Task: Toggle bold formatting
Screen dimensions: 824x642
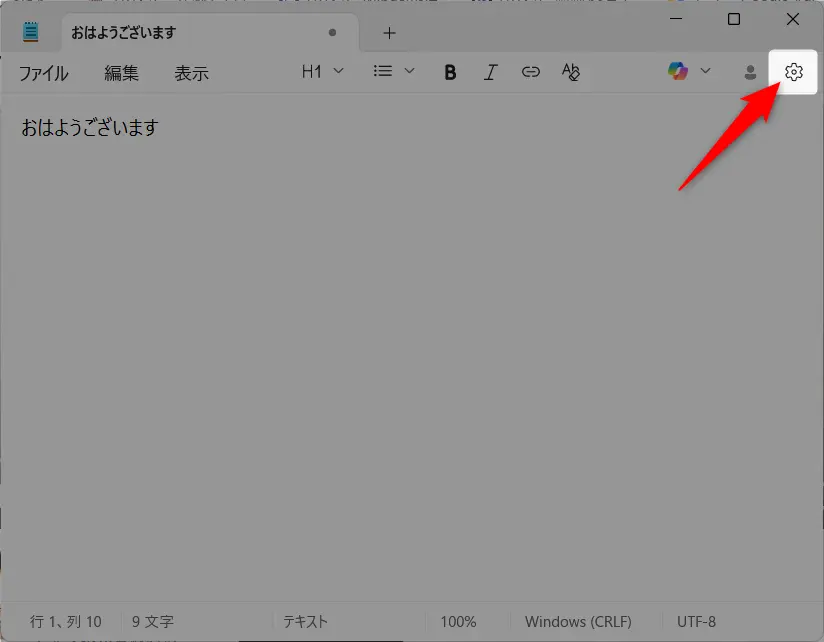Action: point(450,72)
